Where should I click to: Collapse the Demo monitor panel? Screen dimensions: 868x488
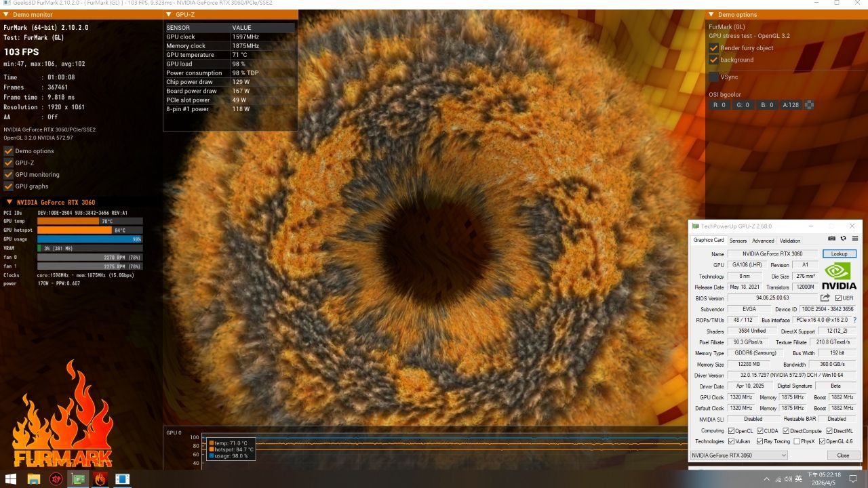pyautogui.click(x=6, y=15)
